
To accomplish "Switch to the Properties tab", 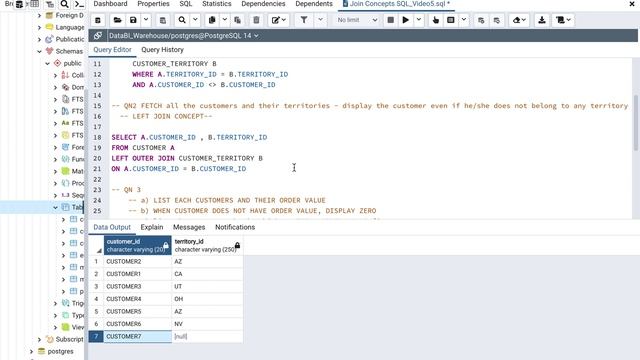I will 153,4.
